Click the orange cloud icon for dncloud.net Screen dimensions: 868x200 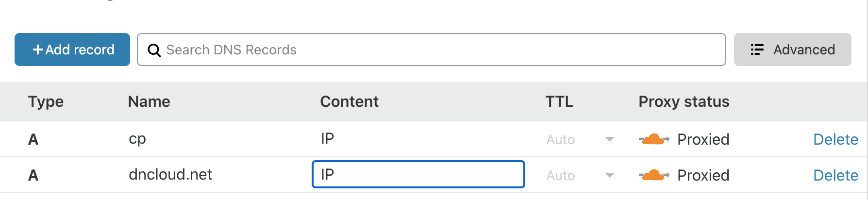(654, 175)
